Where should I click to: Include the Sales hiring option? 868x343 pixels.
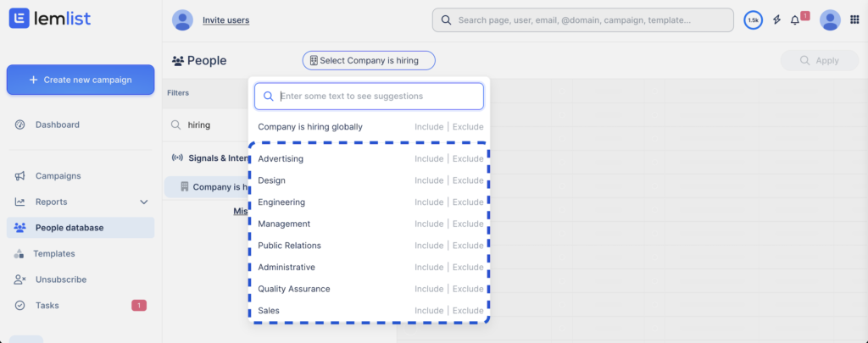pyautogui.click(x=428, y=311)
